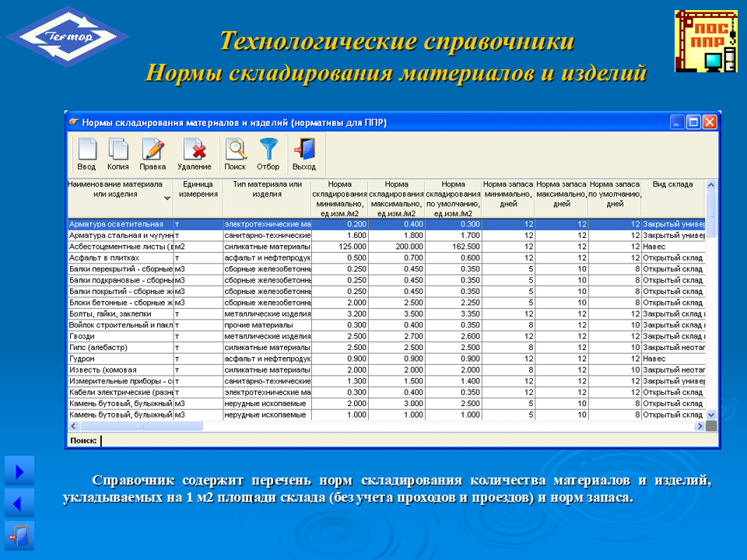Select row Арматура осветительная
The width and height of the screenshot is (747, 560).
(x=387, y=224)
